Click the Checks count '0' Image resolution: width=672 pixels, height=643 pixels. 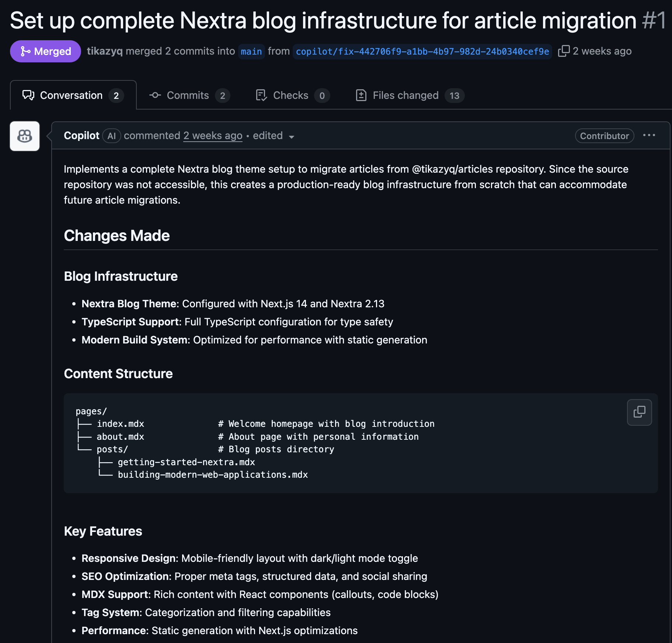[x=322, y=96]
